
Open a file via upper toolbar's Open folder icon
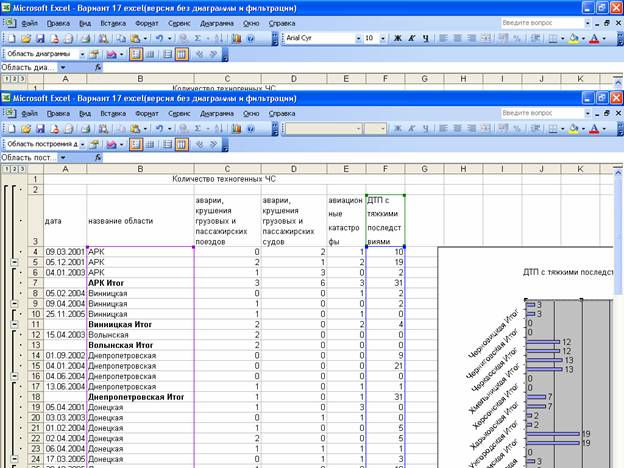[x=26, y=38]
